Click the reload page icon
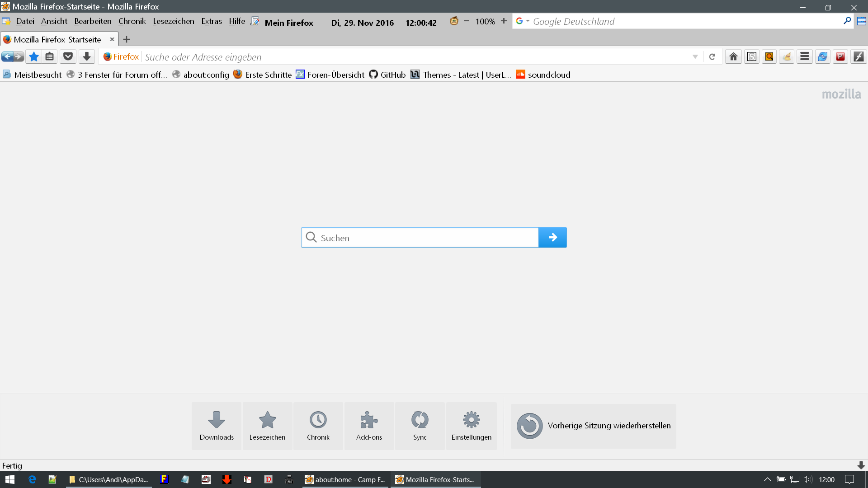 point(712,57)
